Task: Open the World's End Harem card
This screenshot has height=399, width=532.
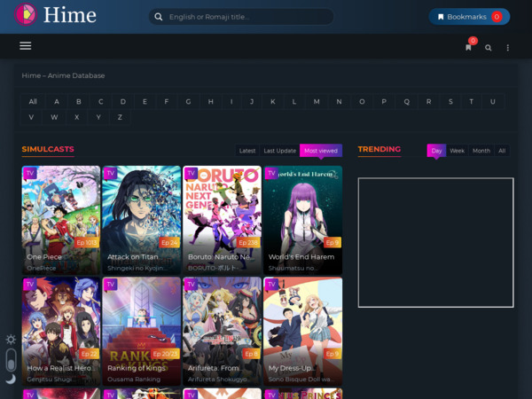Action: click(x=302, y=220)
